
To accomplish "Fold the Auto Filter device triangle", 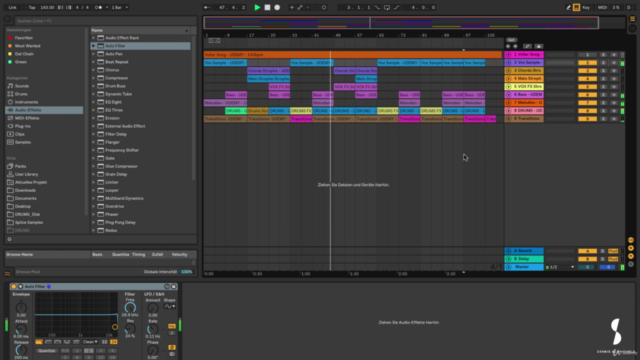I will point(20,287).
